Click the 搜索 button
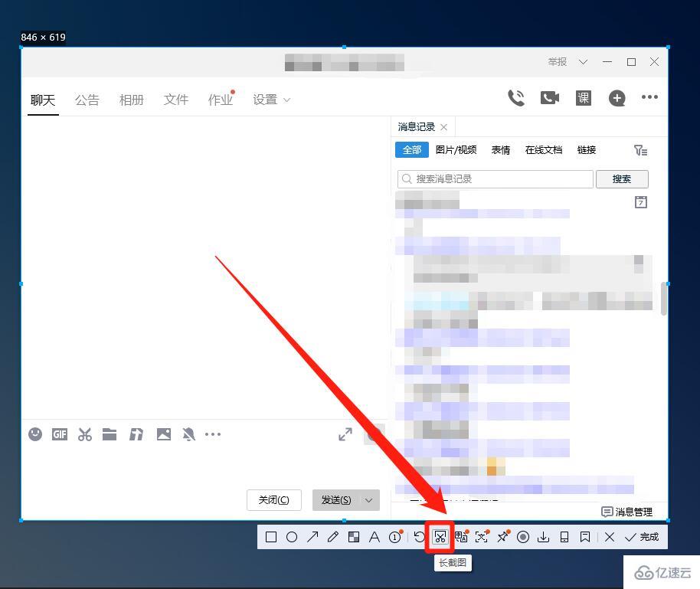The width and height of the screenshot is (700, 589). 622,179
